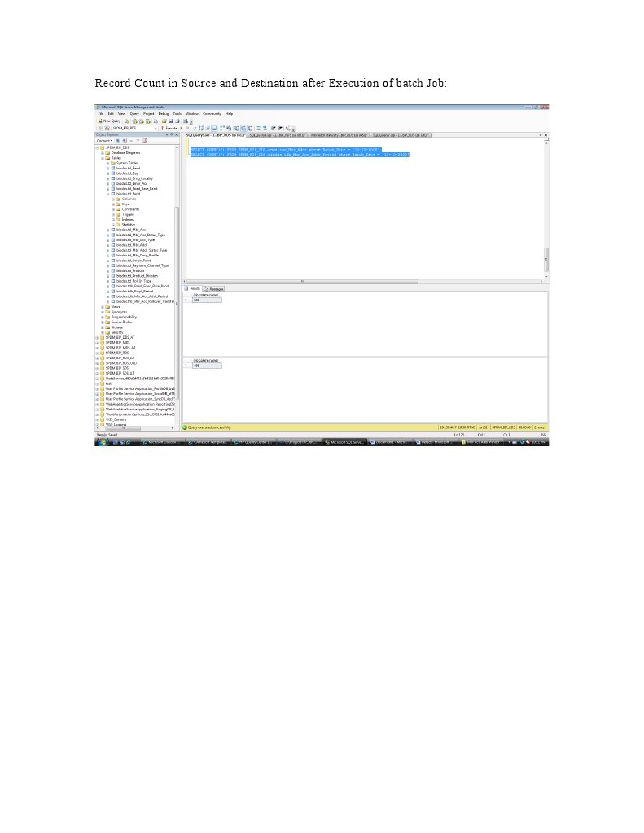Click the Connect dropdown in Object Explorer
The width and height of the screenshot is (644, 833).
pos(104,141)
